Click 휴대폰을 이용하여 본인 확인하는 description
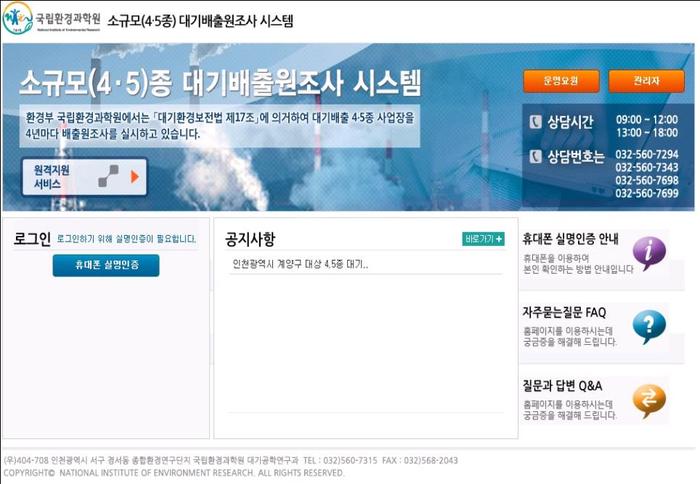 coord(578,264)
